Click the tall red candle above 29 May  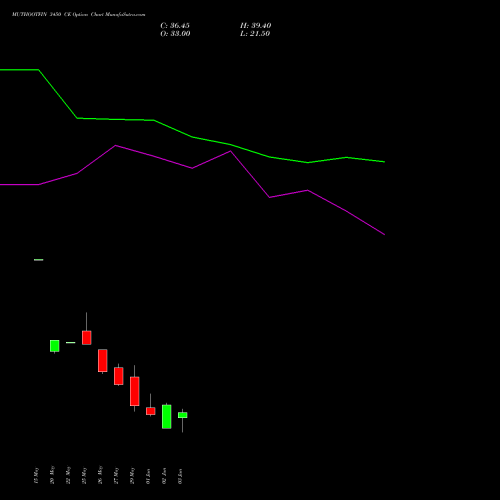[135, 391]
